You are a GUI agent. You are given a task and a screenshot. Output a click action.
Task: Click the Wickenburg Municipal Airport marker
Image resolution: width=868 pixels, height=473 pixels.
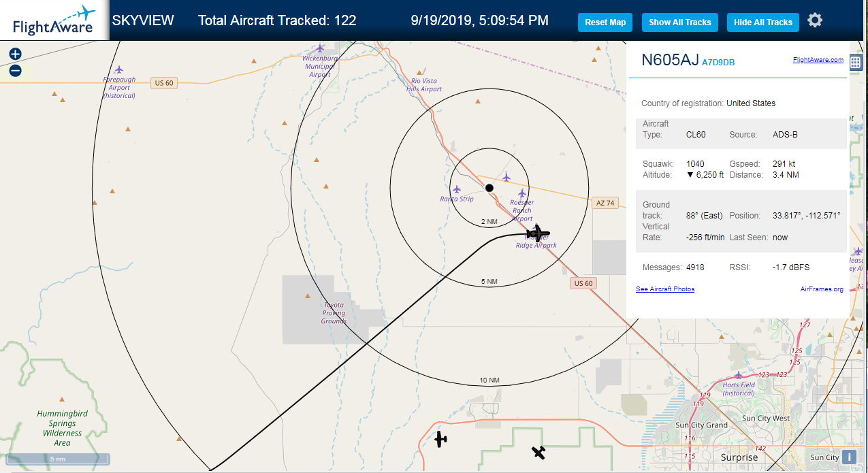(x=320, y=48)
